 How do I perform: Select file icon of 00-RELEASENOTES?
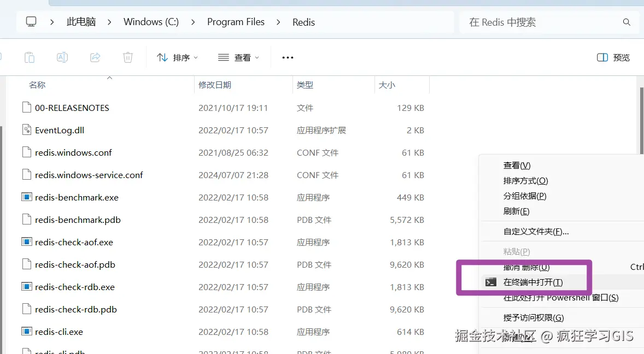(x=27, y=108)
